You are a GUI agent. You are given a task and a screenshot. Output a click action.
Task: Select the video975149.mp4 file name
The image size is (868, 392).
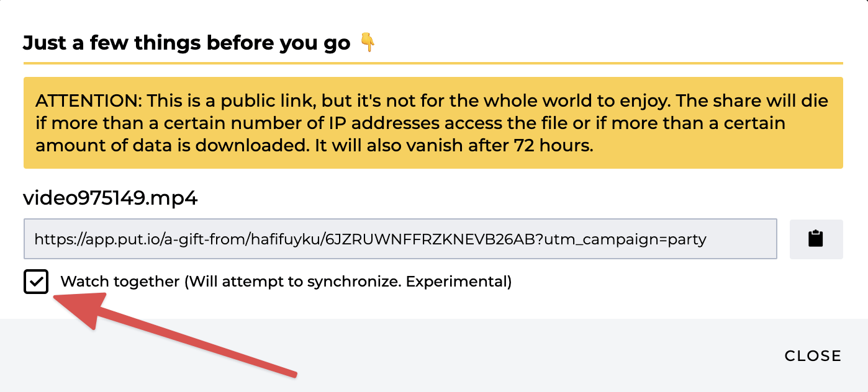[x=111, y=198]
